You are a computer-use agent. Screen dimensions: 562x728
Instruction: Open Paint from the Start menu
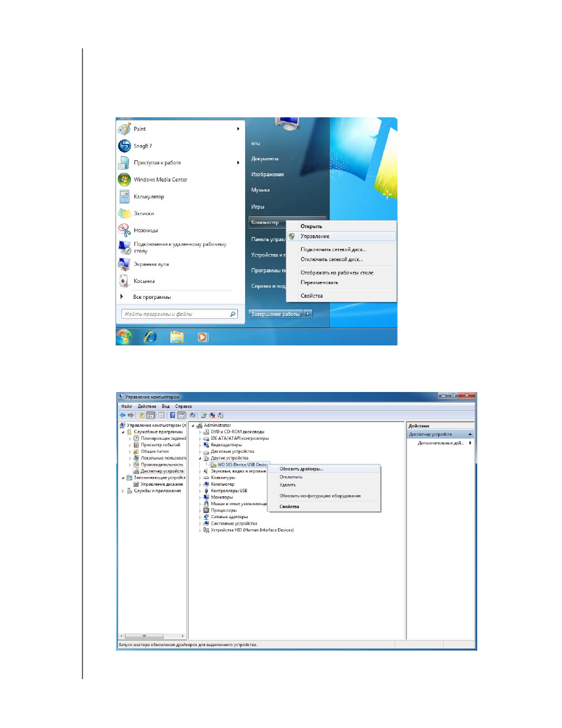click(140, 129)
